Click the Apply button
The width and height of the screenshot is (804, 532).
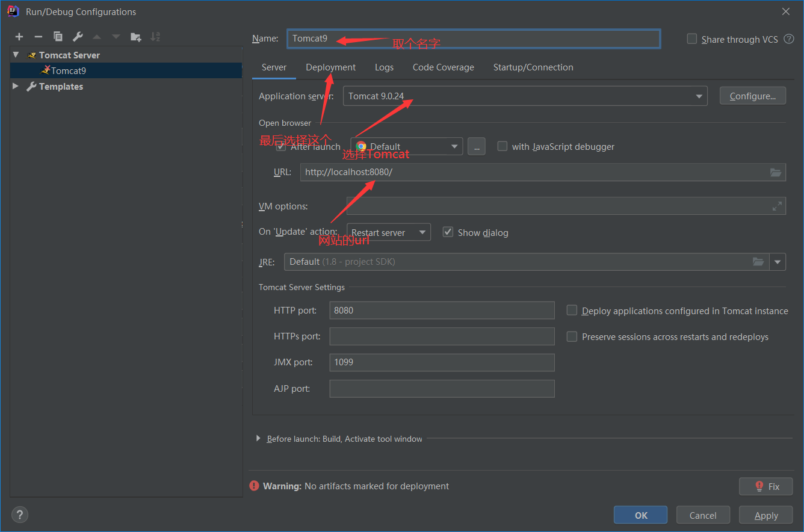(765, 515)
